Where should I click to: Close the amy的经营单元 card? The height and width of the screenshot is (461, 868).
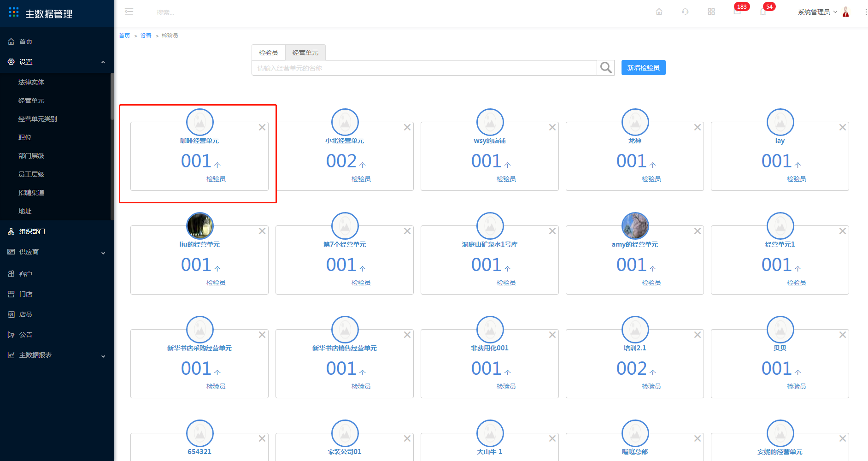tap(698, 231)
